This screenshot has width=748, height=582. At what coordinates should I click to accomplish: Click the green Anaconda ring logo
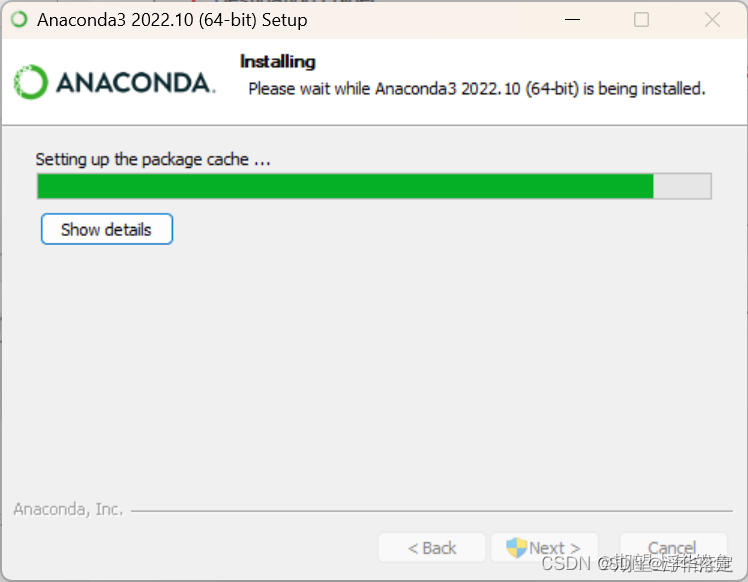pyautogui.click(x=31, y=82)
